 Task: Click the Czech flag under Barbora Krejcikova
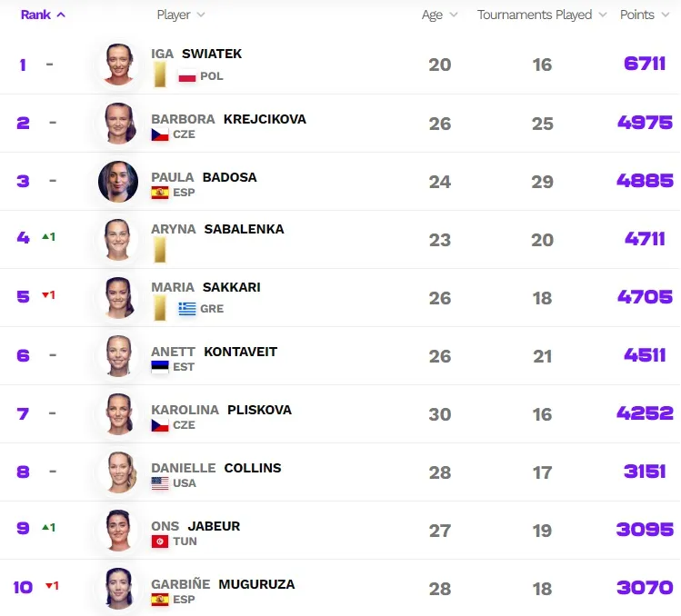160,134
